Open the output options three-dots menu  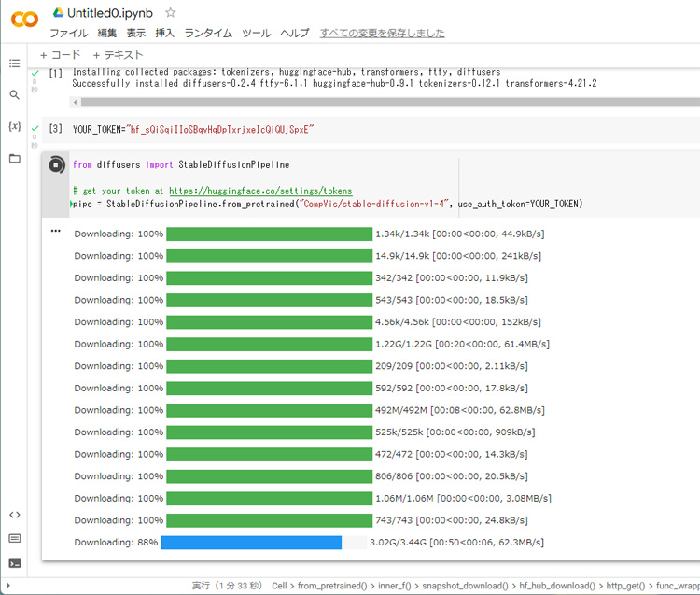[x=55, y=231]
